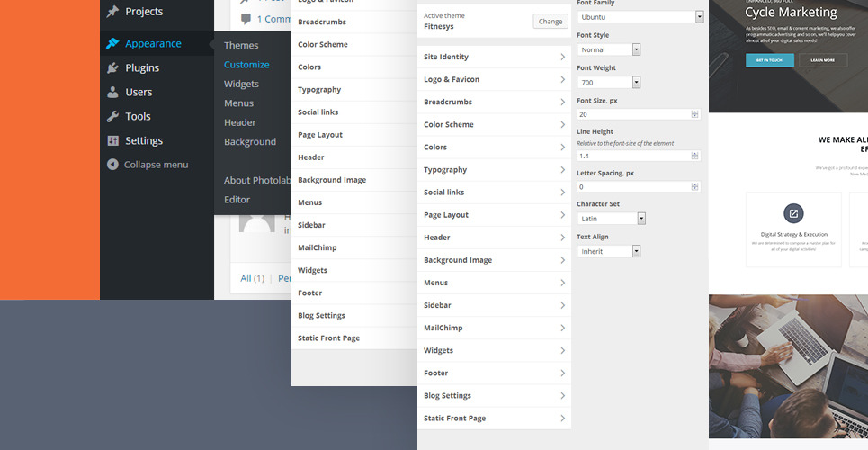Screen dimensions: 868x450
Task: Click the Settings sliders icon
Action: [112, 140]
